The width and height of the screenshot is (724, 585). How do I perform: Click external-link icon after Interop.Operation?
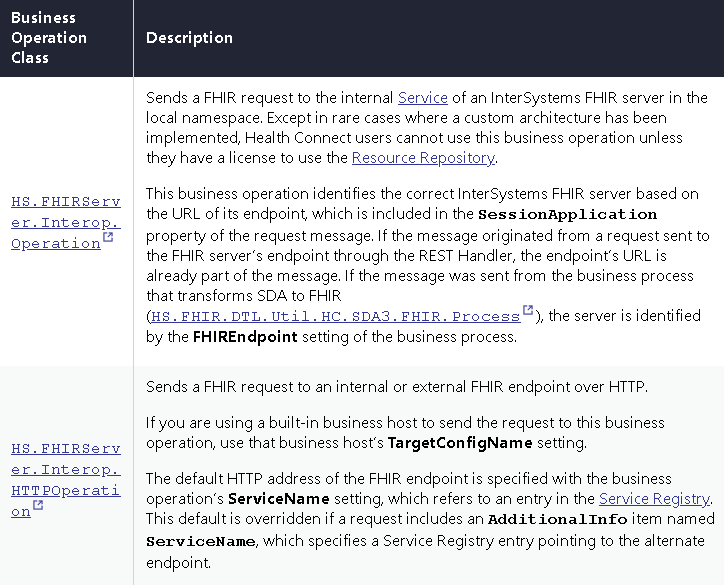108,239
